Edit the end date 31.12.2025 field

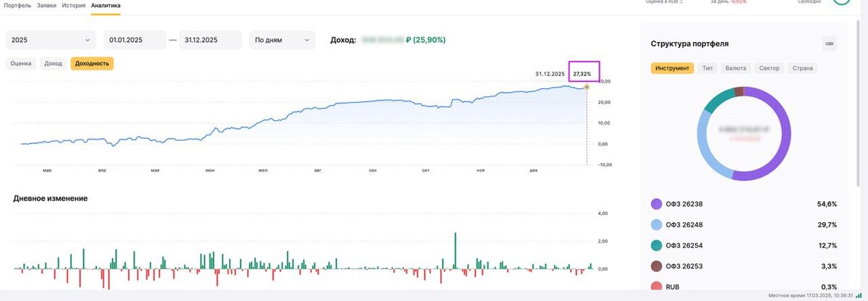(210, 41)
